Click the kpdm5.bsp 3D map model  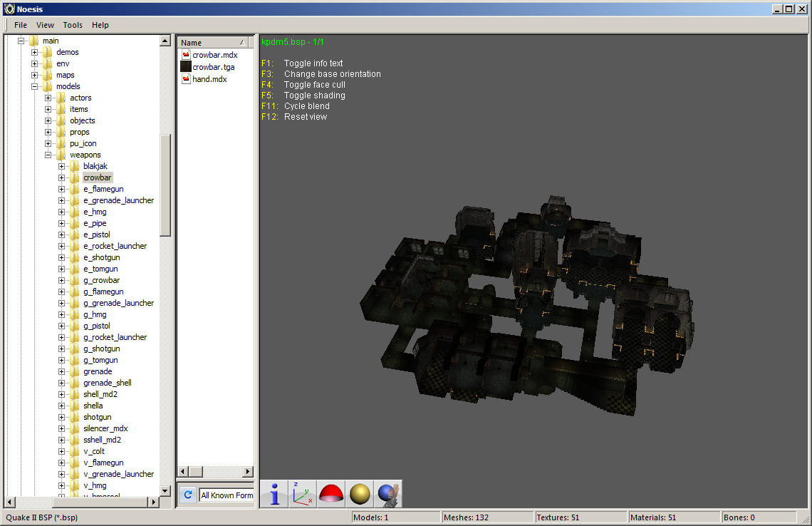(x=526, y=306)
